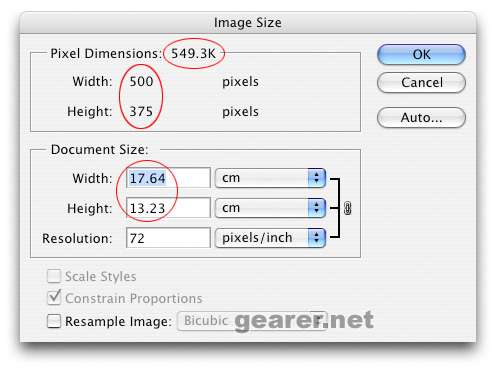
Task: Open the Document Height cm unit dropdown
Action: (x=270, y=208)
